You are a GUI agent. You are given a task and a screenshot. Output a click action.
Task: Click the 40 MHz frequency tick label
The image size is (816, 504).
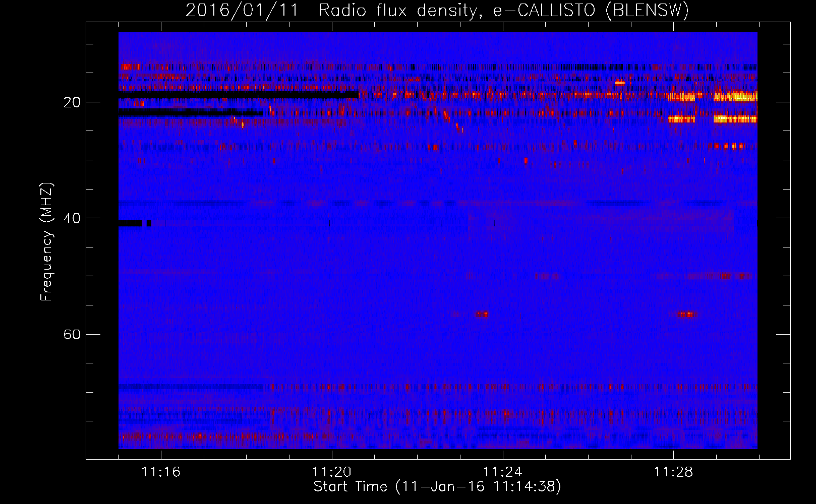(72, 219)
